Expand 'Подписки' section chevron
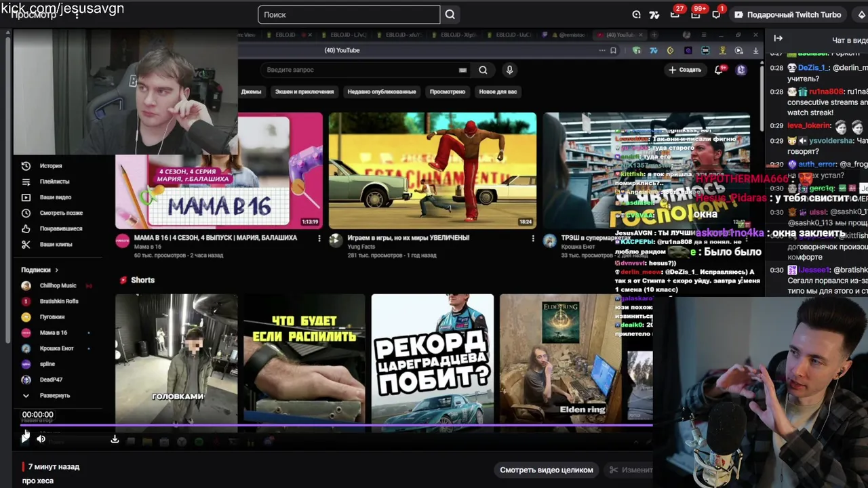The height and width of the screenshot is (488, 868). (56, 270)
